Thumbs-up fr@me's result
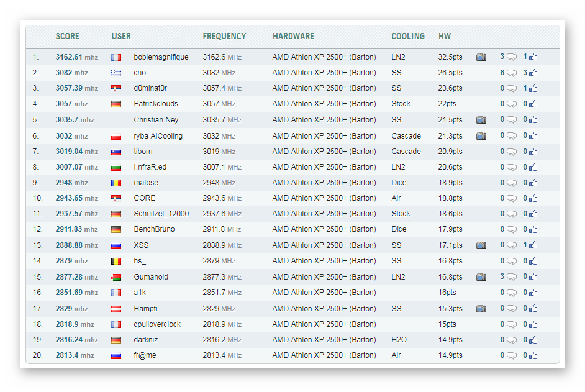The width and height of the screenshot is (585, 392). coord(533,355)
